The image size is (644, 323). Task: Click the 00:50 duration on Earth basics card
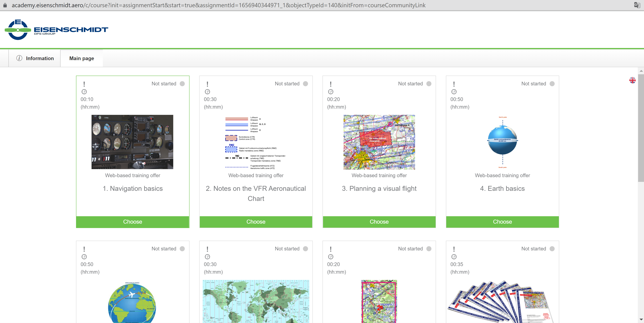tap(457, 99)
